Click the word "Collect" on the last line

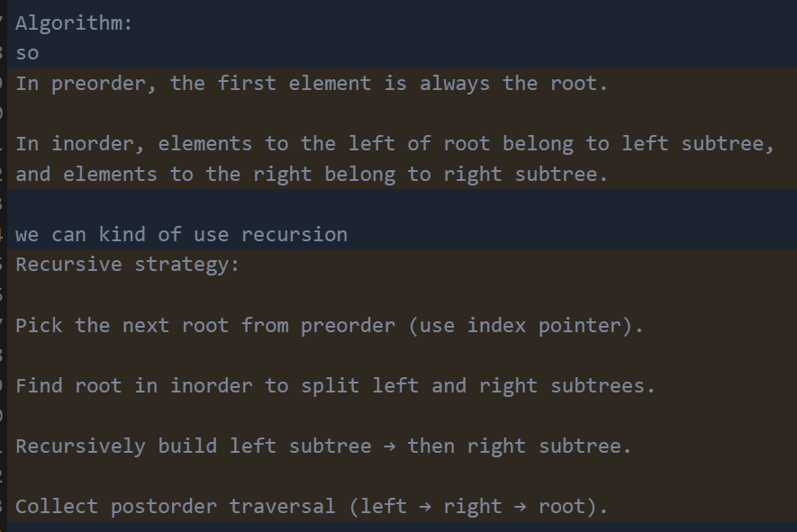tap(57, 507)
